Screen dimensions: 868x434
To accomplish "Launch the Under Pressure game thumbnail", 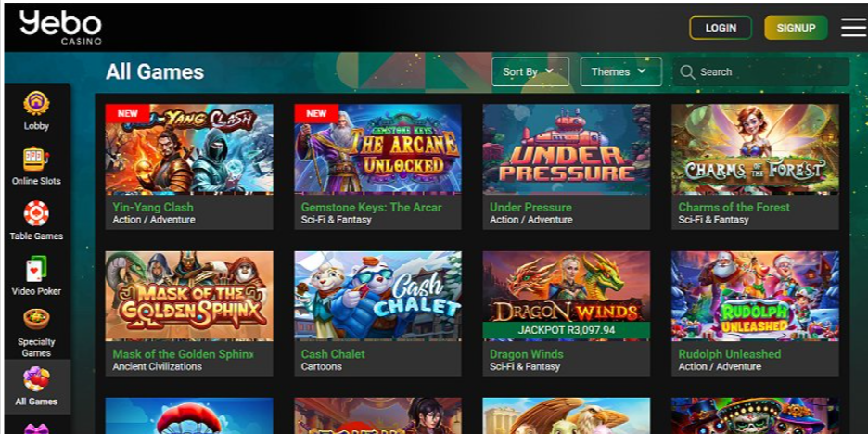I will (x=566, y=148).
